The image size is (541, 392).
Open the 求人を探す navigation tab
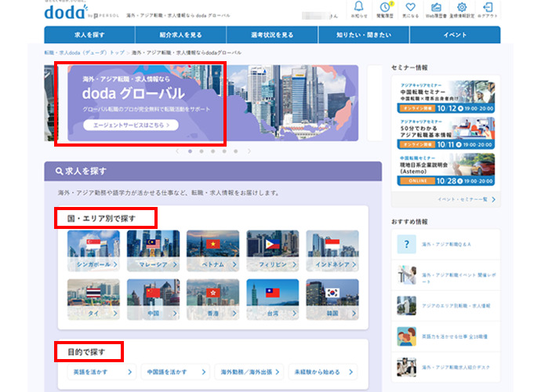89,34
